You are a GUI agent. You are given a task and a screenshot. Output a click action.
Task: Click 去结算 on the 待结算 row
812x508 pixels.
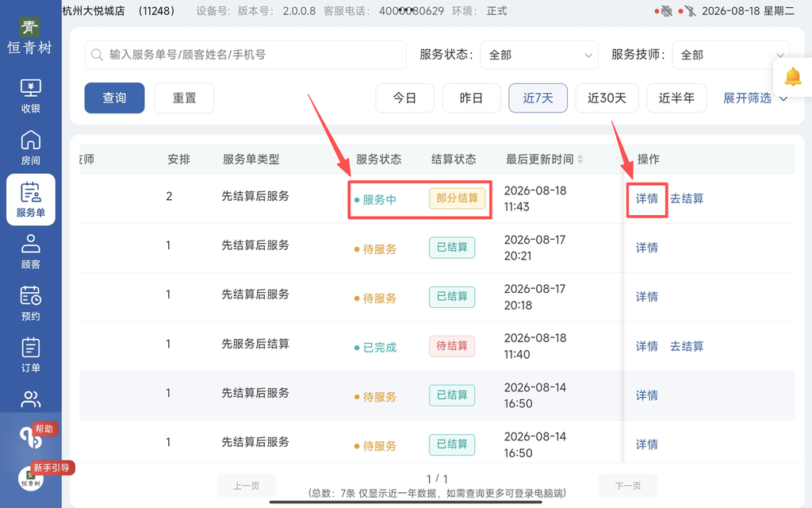[687, 346]
